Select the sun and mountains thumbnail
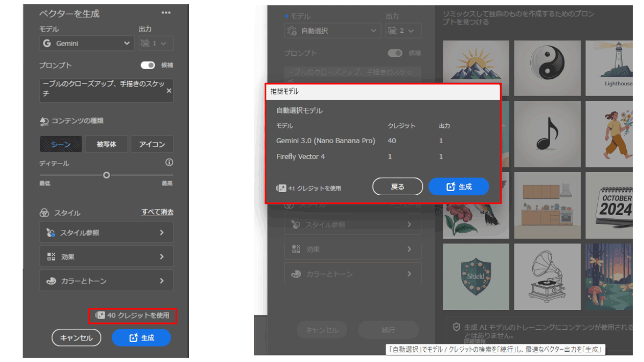This screenshot has width=644, height=362. [x=476, y=68]
